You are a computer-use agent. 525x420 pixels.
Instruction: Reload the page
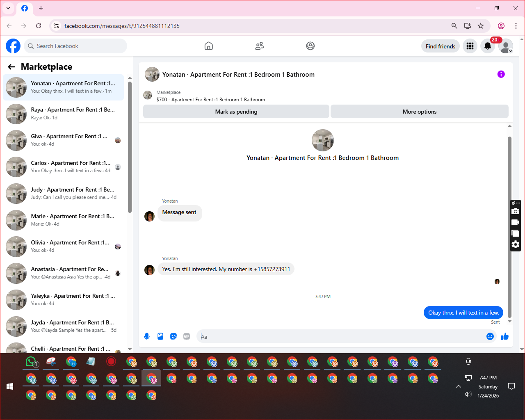[39, 26]
